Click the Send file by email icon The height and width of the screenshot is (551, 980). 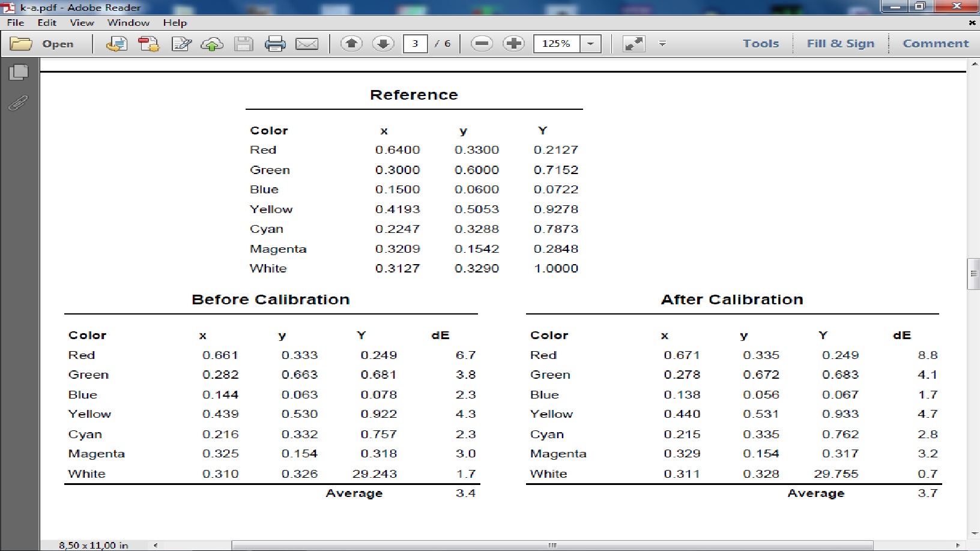[307, 44]
